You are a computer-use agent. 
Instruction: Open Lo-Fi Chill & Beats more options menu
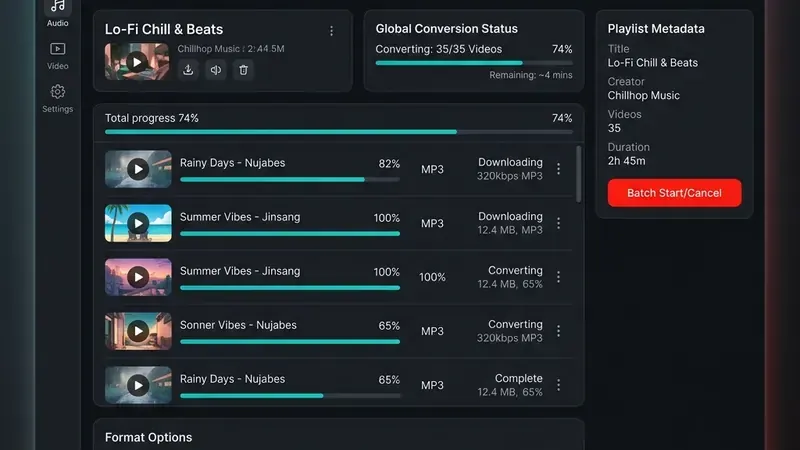[332, 31]
